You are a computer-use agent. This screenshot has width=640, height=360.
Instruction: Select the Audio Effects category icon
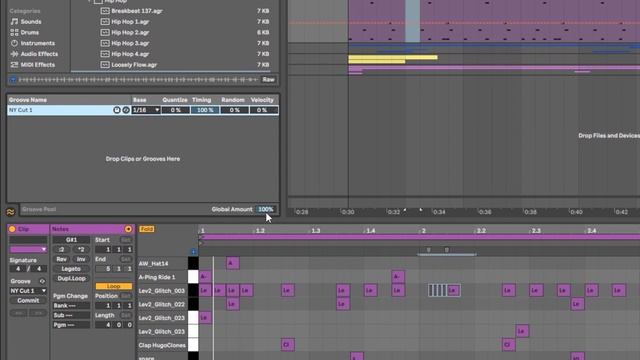tap(14, 54)
